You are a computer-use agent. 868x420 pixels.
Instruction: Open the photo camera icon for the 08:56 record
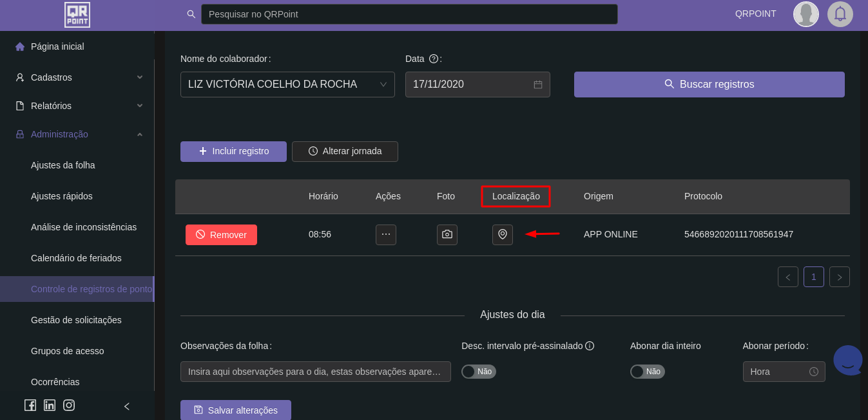[x=447, y=234]
